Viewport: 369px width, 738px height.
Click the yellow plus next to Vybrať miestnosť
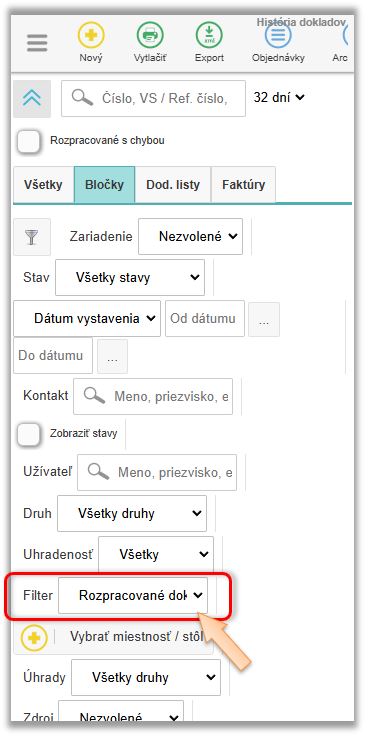(34, 638)
